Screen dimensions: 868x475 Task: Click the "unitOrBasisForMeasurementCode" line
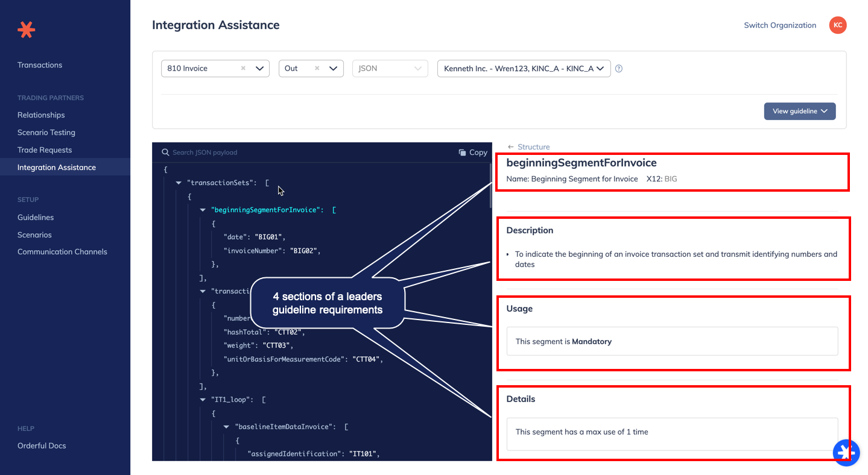coord(303,359)
